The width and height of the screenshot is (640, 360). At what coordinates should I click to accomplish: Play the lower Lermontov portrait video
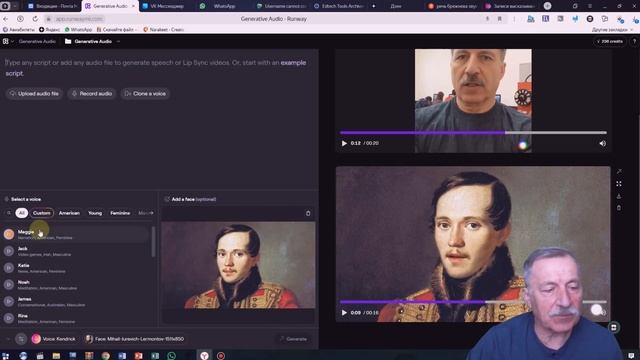click(344, 313)
